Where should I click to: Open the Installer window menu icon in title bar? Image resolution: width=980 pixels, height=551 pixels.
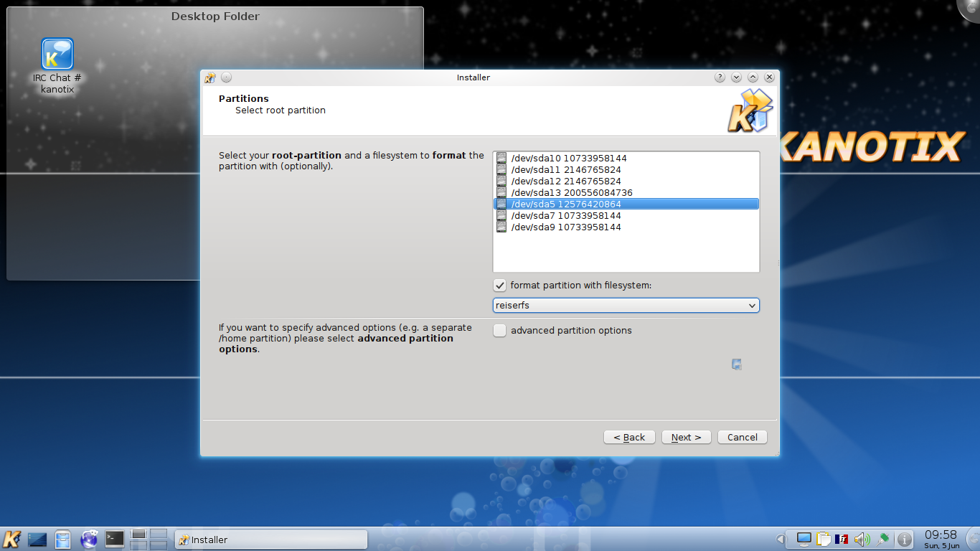click(210, 77)
